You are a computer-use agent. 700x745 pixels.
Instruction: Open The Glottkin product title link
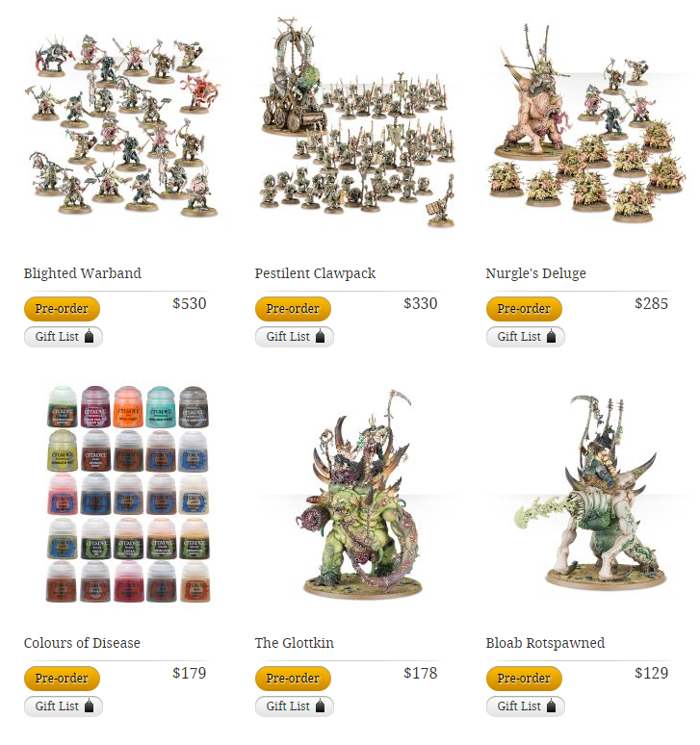(x=295, y=643)
